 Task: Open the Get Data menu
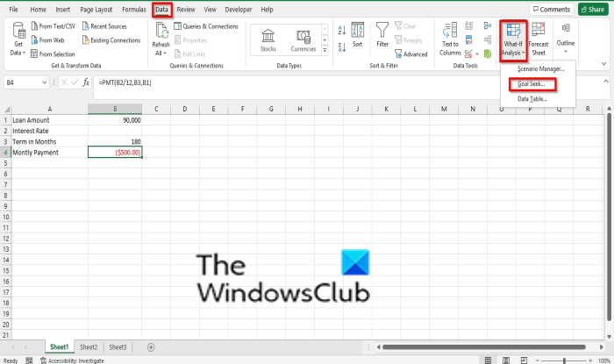18,39
